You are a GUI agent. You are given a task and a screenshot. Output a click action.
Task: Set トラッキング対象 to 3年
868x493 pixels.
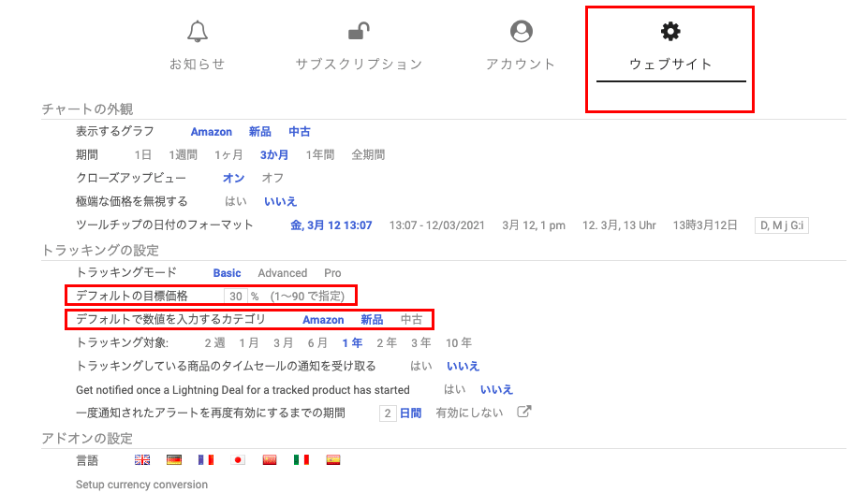point(421,343)
